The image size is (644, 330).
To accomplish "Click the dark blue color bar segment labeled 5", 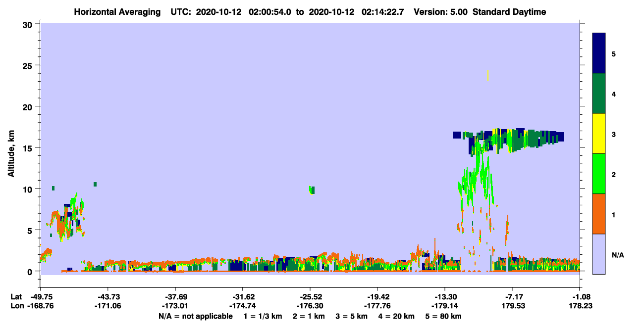I will [x=599, y=53].
